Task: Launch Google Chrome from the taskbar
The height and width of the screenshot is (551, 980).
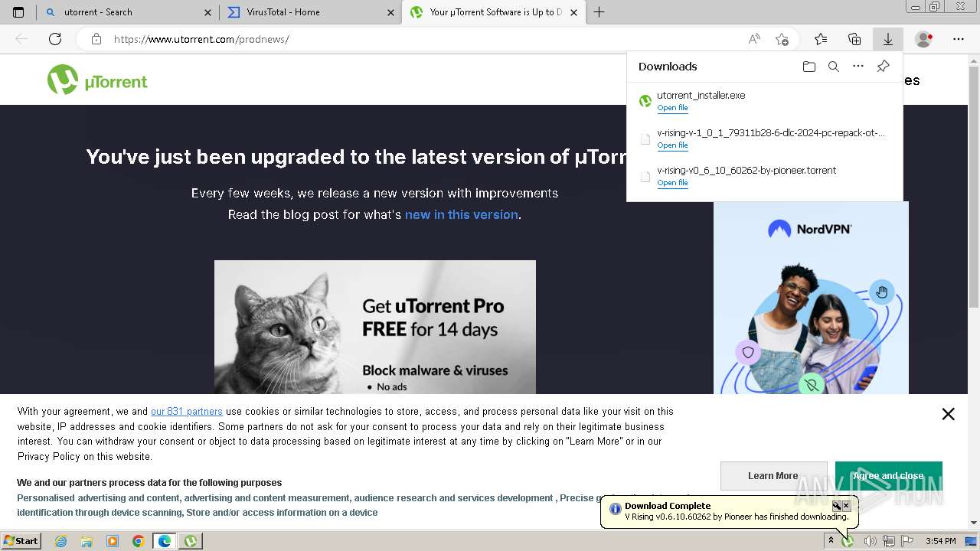Action: (139, 541)
